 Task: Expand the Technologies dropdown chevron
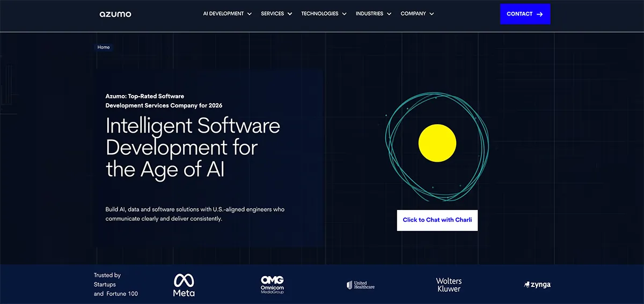point(344,14)
